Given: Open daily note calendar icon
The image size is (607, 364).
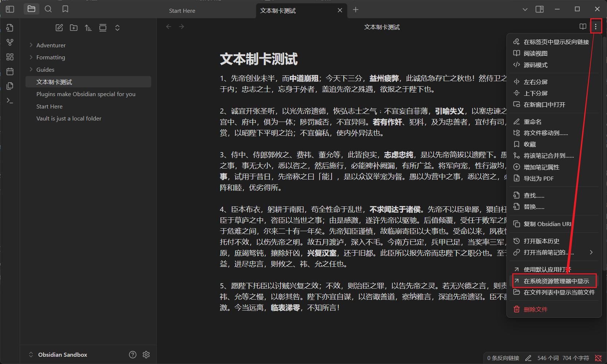Looking at the screenshot, I should tap(10, 71).
